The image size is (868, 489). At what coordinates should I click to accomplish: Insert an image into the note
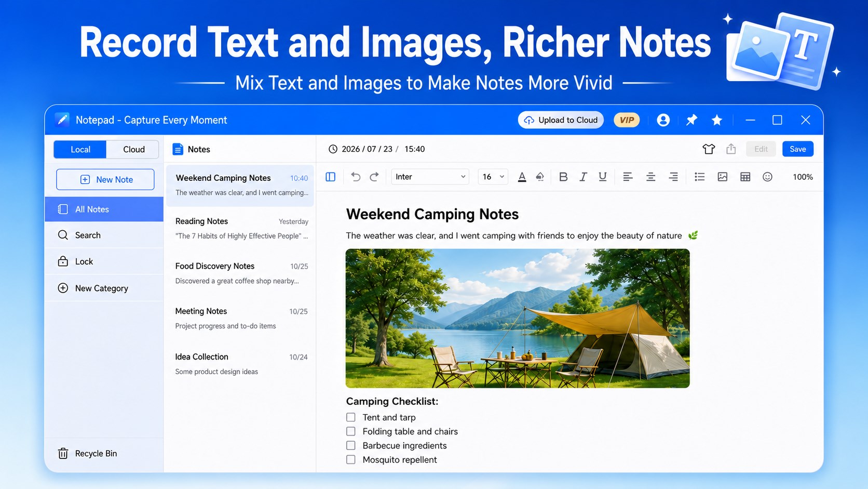(x=722, y=177)
